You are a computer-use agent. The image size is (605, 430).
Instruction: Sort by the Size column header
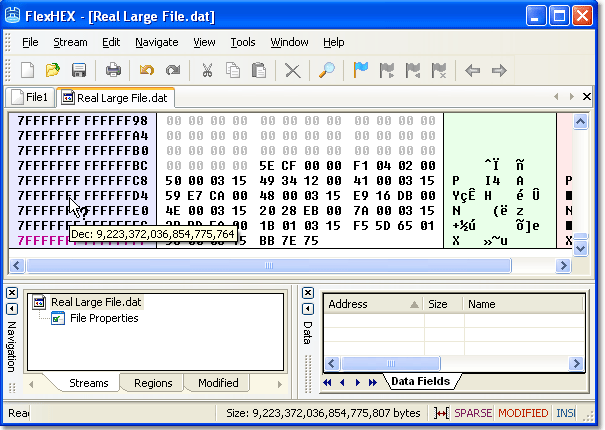click(443, 304)
